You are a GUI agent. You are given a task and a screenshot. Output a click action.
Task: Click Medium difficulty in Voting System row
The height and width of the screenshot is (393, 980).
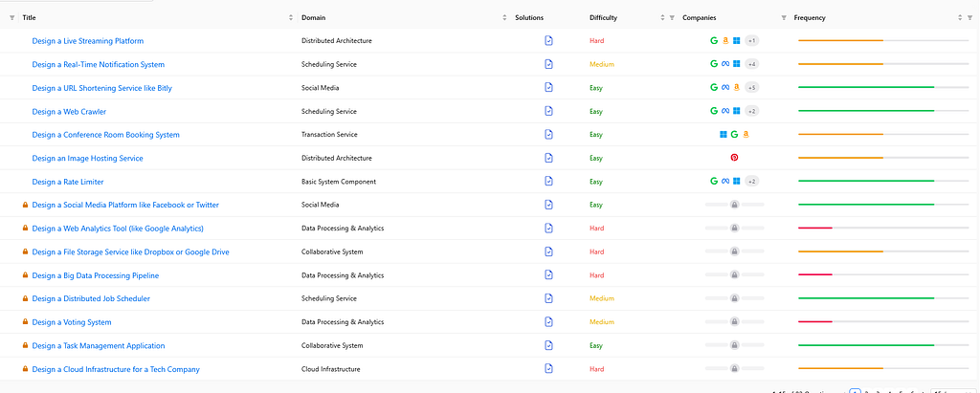point(602,322)
